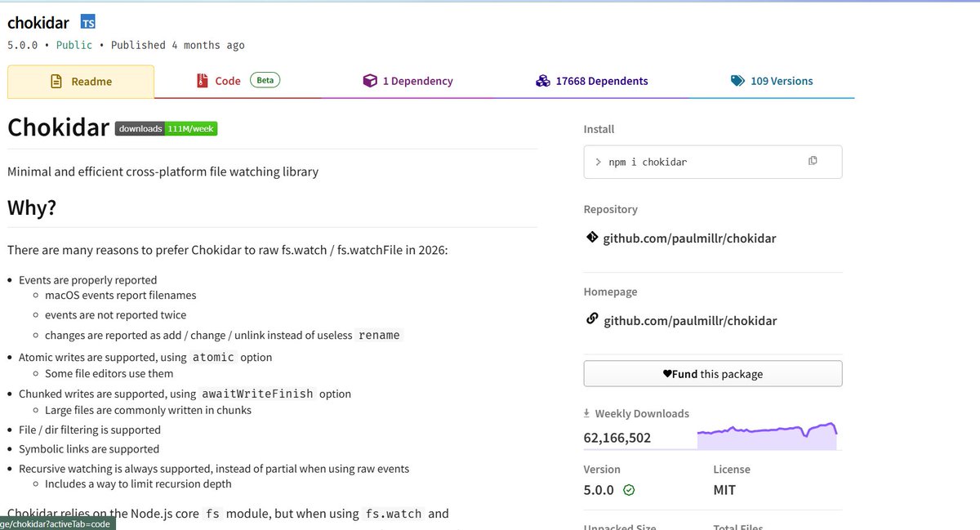
Task: Click the rename inline code text
Action: pos(380,335)
